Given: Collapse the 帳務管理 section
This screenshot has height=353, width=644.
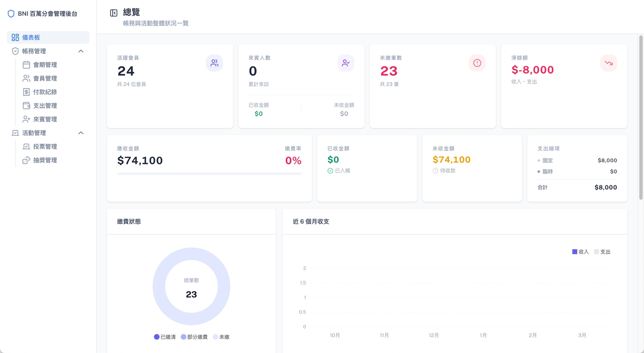Looking at the screenshot, I should 81,51.
